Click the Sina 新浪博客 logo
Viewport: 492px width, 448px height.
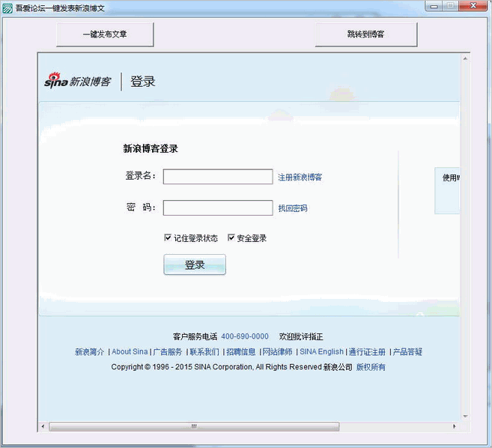[x=77, y=81]
